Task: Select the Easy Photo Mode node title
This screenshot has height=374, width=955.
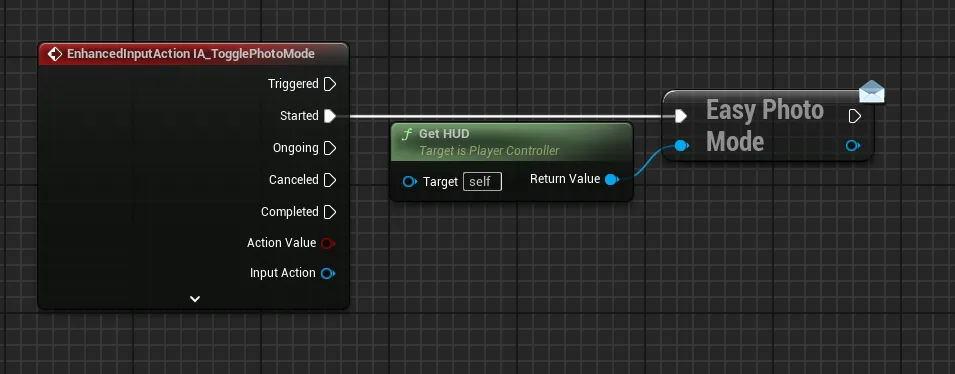Action: [765, 125]
